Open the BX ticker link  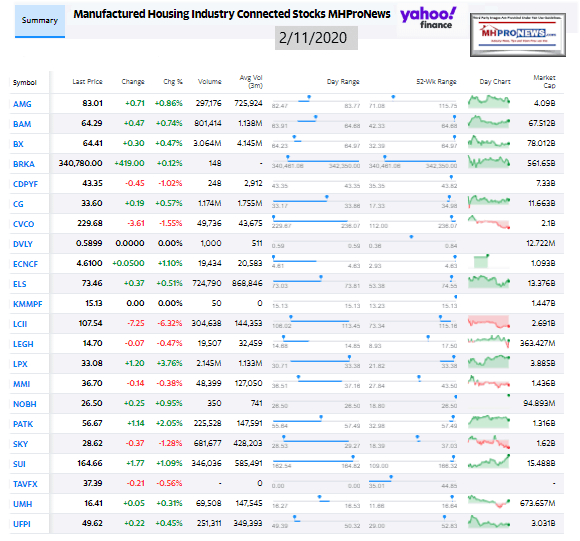coord(18,144)
